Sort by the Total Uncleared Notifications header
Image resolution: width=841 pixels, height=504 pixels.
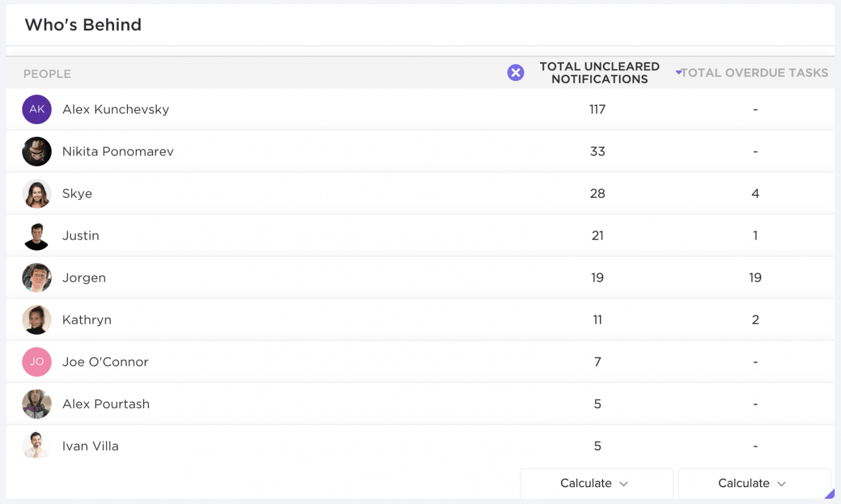[600, 73]
